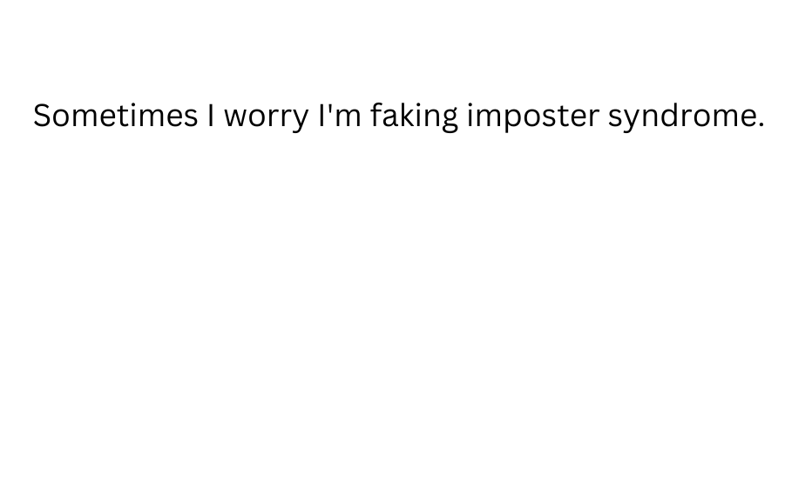The image size is (812, 504).
Task: Click the capital "S" in "Sometimes"
Action: (41, 115)
